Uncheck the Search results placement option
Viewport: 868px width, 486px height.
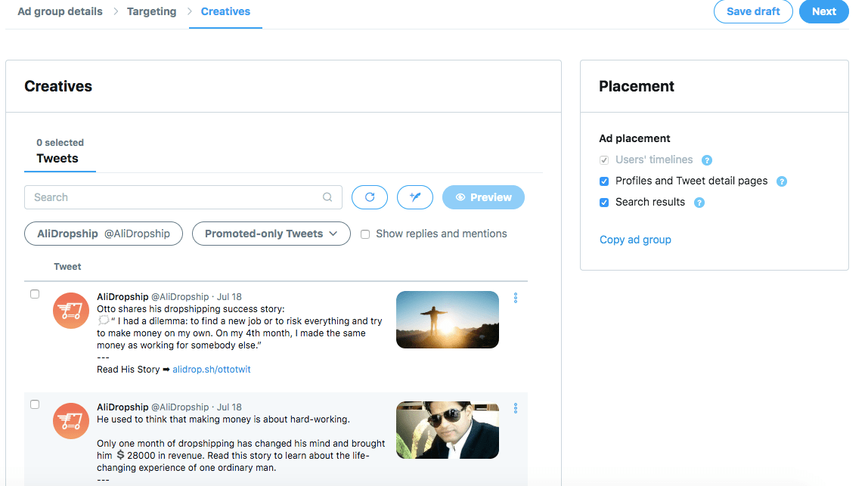[x=604, y=202]
